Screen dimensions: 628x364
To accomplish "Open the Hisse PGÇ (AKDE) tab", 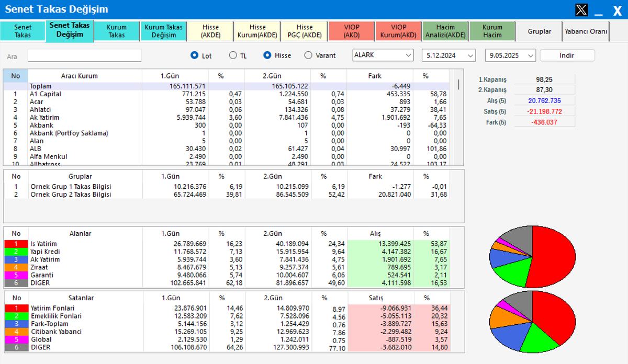I will 305,31.
